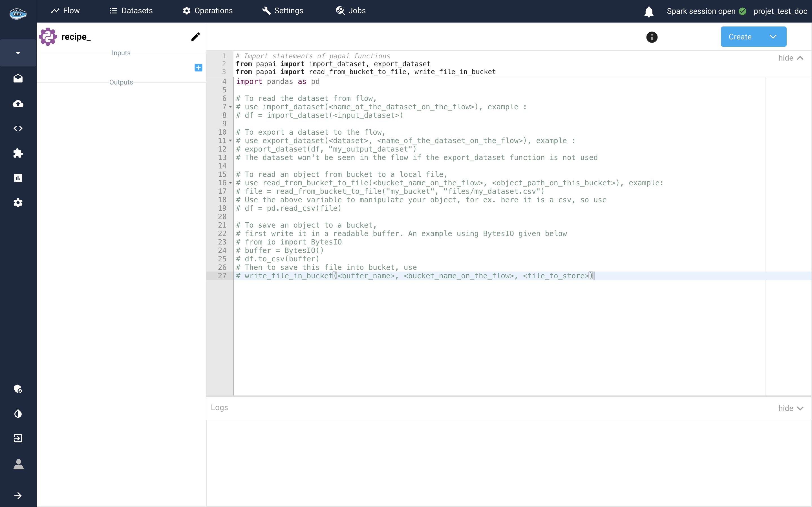The image size is (812, 507).
Task: Collapse the code fold arrow at line 16
Action: click(x=231, y=183)
